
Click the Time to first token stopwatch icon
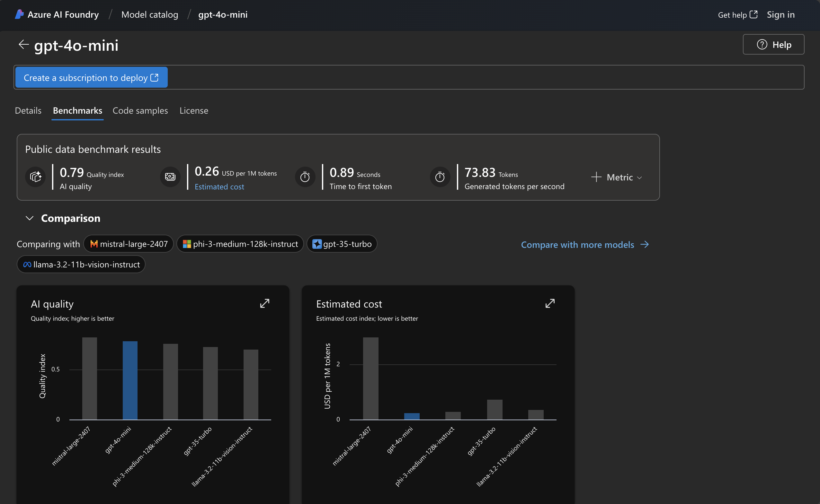[305, 177]
